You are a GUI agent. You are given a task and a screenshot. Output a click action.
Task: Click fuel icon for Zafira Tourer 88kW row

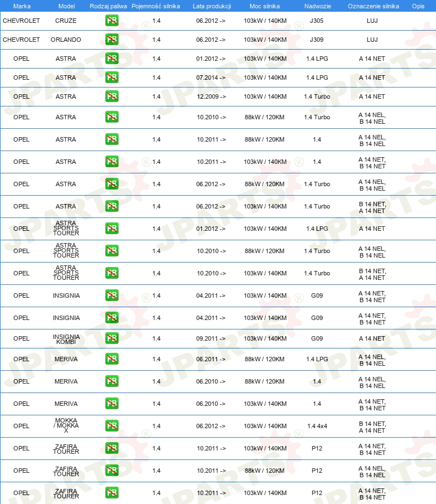point(112,471)
